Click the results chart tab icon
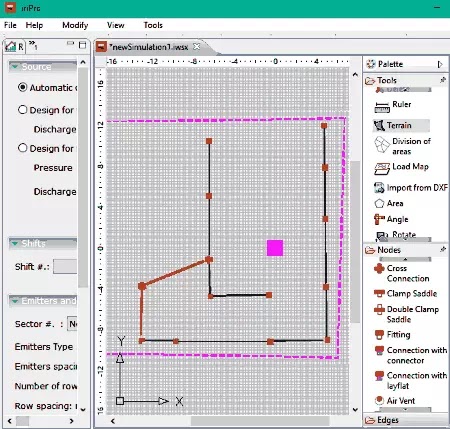 pyautogui.click(x=11, y=46)
